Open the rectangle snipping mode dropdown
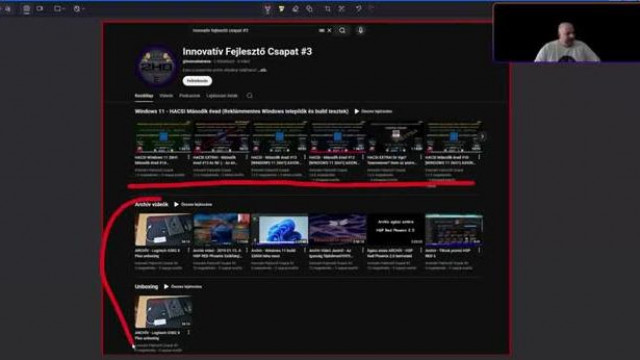The height and width of the screenshot is (360, 640). [60, 9]
